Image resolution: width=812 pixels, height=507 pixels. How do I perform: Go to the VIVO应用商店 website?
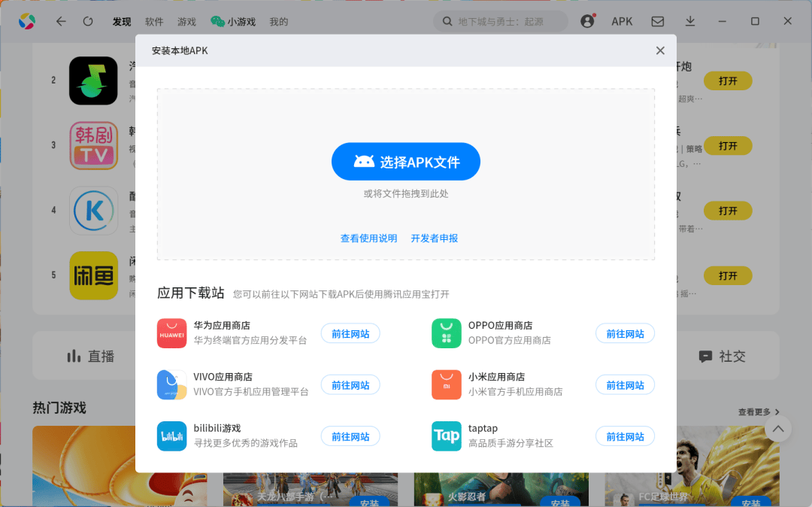coord(350,385)
